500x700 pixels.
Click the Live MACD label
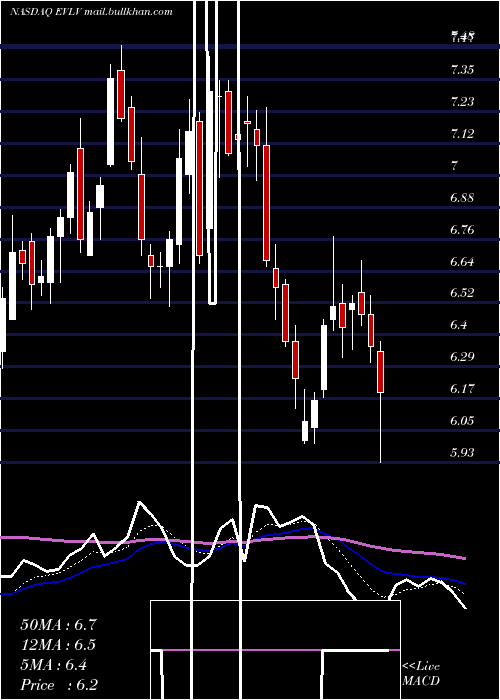pyautogui.click(x=421, y=673)
